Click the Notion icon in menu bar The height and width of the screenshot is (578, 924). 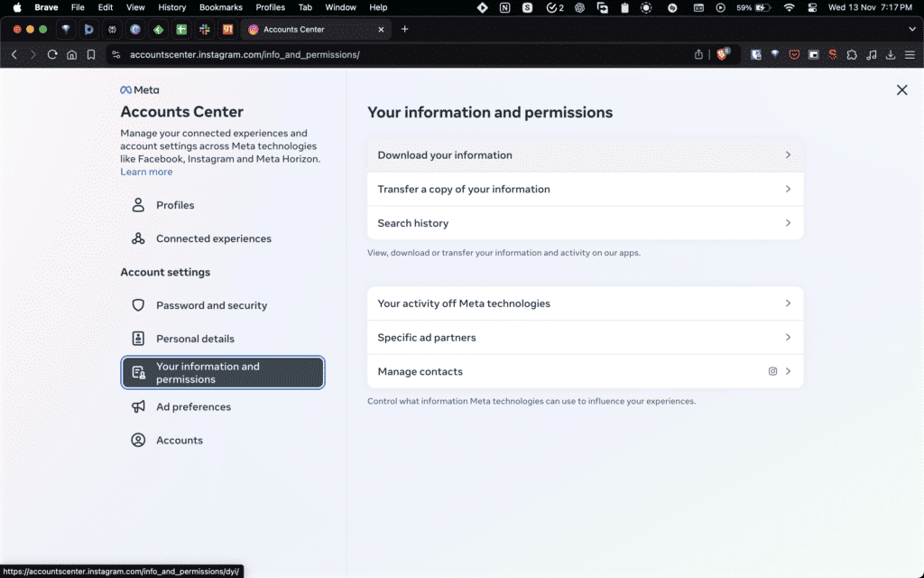click(x=504, y=7)
